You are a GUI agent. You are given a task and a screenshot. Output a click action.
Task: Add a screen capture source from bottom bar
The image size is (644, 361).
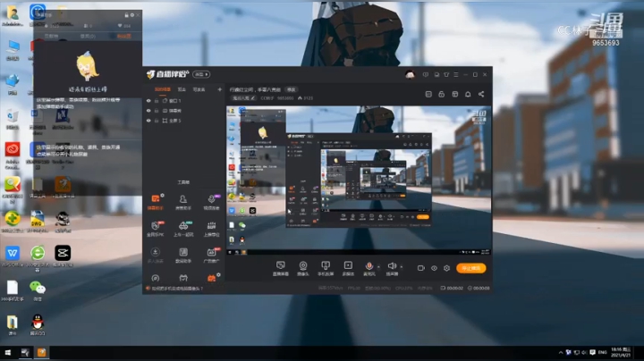coord(281,268)
